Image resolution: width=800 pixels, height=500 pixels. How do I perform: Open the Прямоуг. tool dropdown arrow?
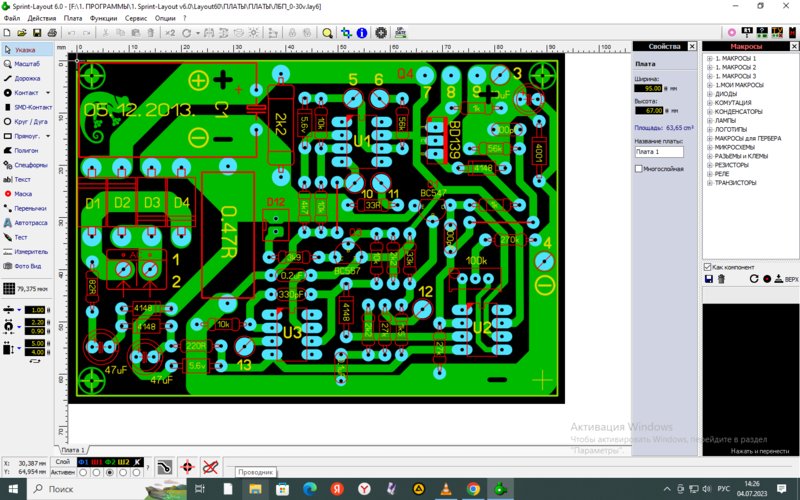(x=48, y=136)
